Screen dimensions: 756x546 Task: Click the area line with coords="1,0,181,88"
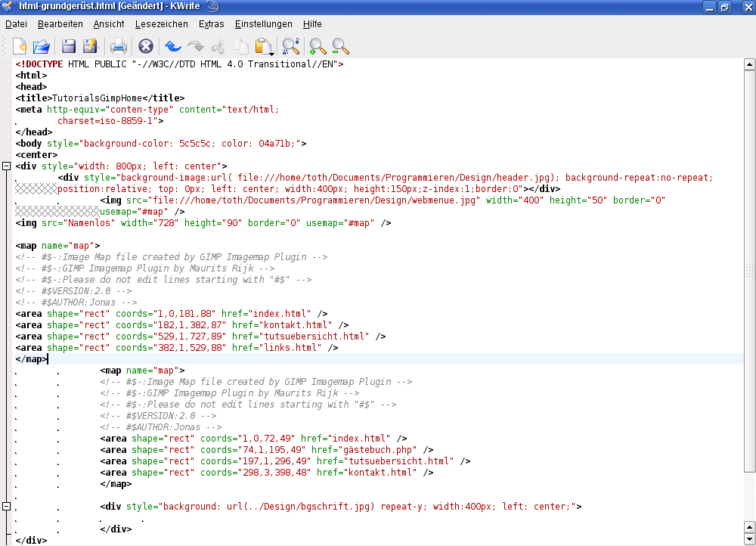[x=172, y=314]
